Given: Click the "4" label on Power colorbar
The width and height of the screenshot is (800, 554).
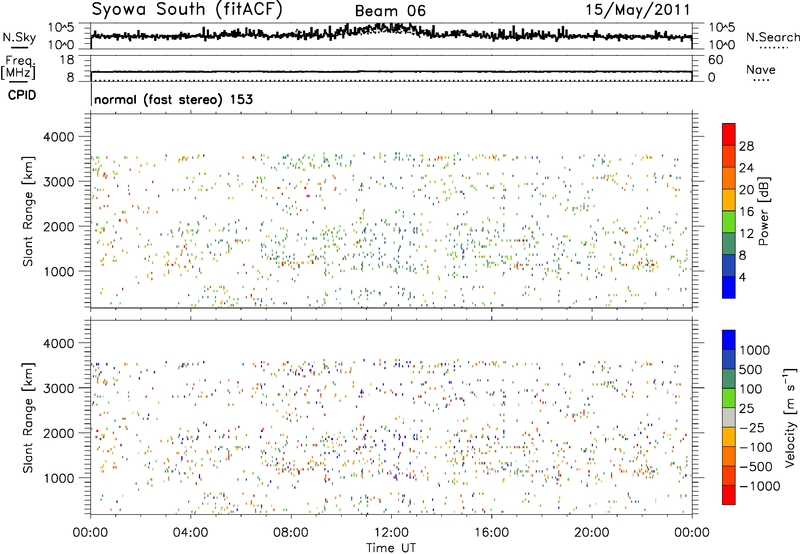Looking at the screenshot, I should (743, 278).
